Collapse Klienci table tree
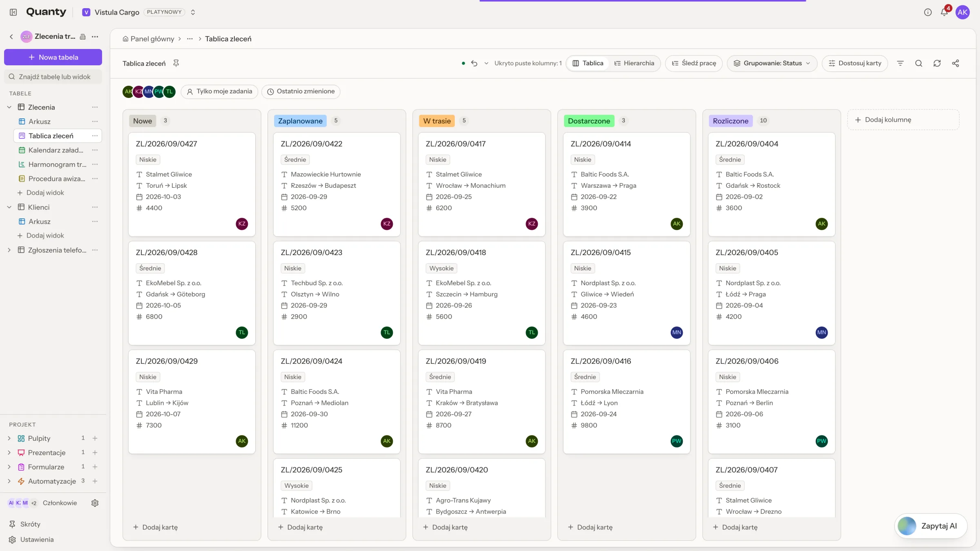Image resolution: width=980 pixels, height=551 pixels. click(x=9, y=207)
